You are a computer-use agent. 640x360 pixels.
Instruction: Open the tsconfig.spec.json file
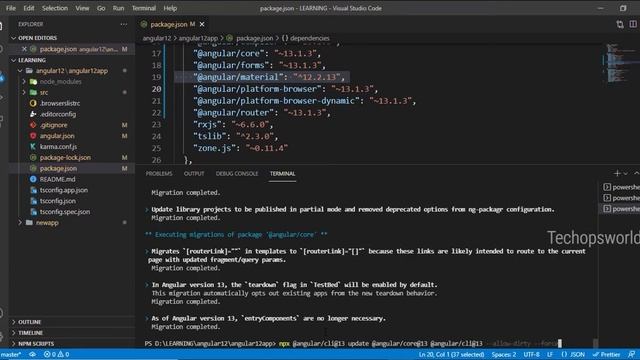point(64,212)
